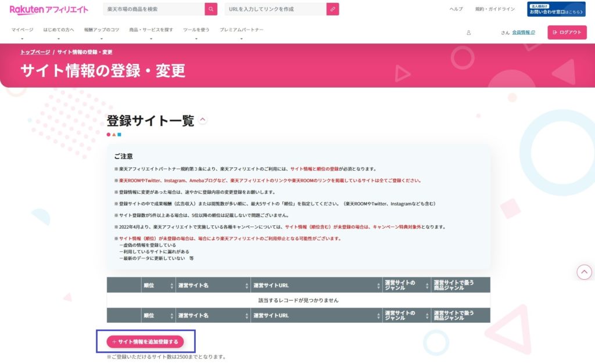The height and width of the screenshot is (364, 595).
Task: Click the scroll-to-top arrow circle icon
Action: coord(584,272)
